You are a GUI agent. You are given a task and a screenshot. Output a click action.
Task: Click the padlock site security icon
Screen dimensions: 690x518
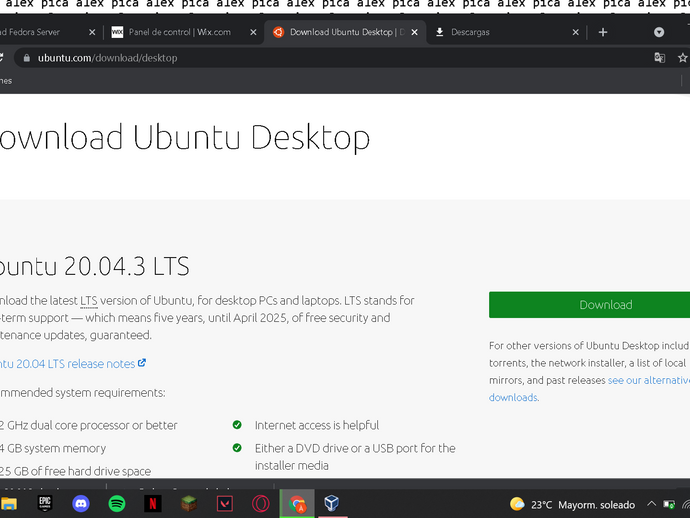point(27,58)
